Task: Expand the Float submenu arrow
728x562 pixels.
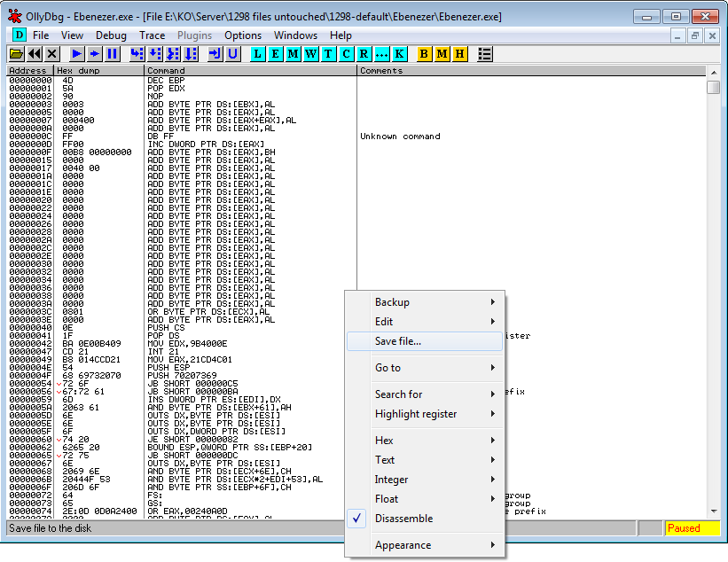Action: coord(493,499)
